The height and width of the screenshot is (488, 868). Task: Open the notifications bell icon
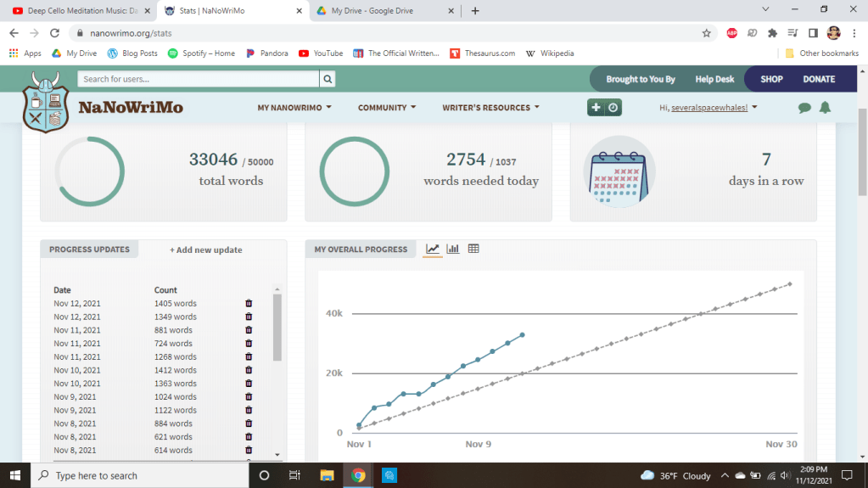point(825,108)
